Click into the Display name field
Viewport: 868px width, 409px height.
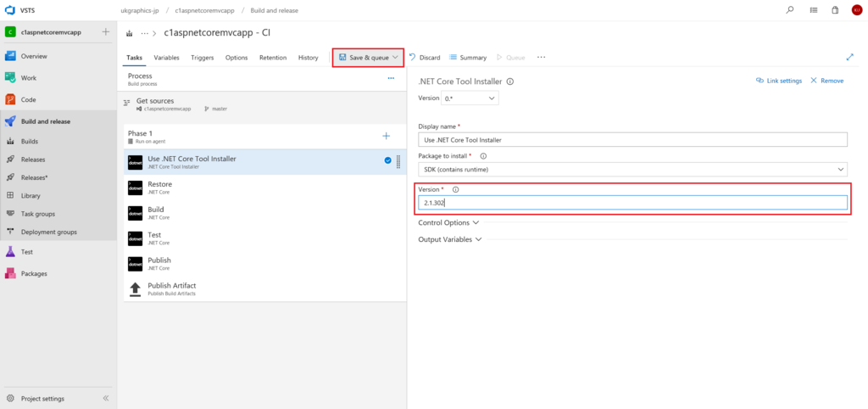[632, 140]
